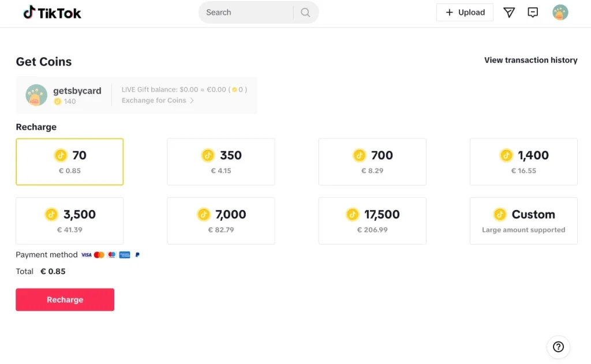Open the inbox notifications icon
This screenshot has height=364, width=591.
coord(533,13)
